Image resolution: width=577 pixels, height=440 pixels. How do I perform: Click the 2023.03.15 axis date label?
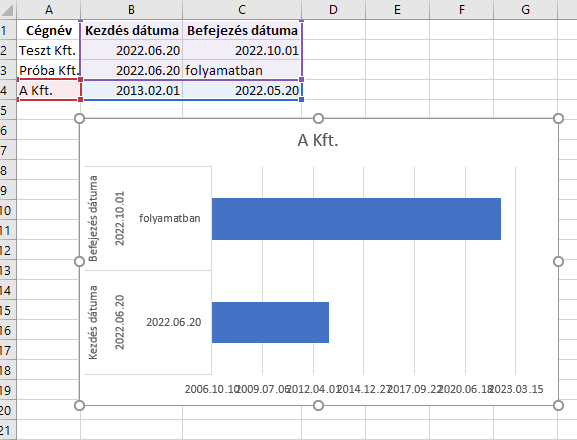(x=516, y=389)
